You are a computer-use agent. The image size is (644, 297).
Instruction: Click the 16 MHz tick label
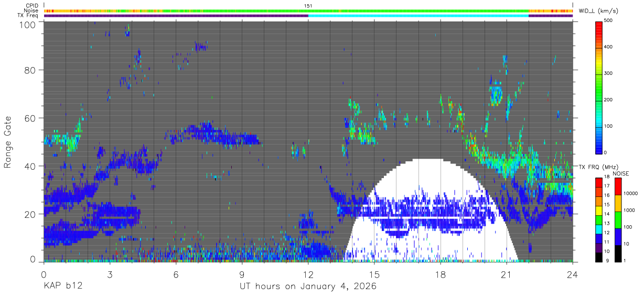click(606, 196)
